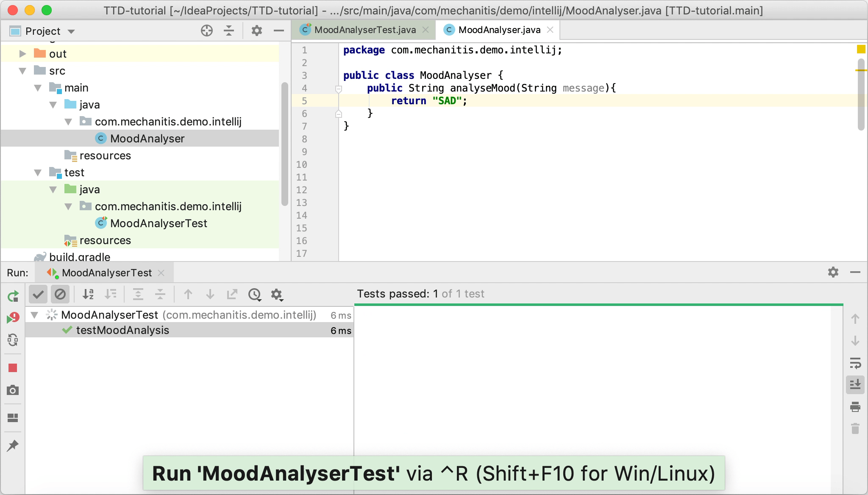Image resolution: width=868 pixels, height=495 pixels.
Task: Print the test output
Action: (x=856, y=406)
